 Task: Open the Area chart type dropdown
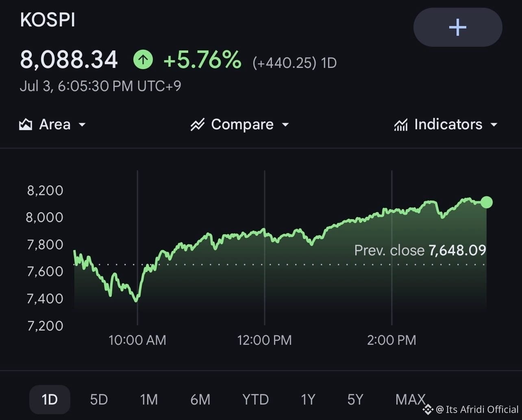52,124
